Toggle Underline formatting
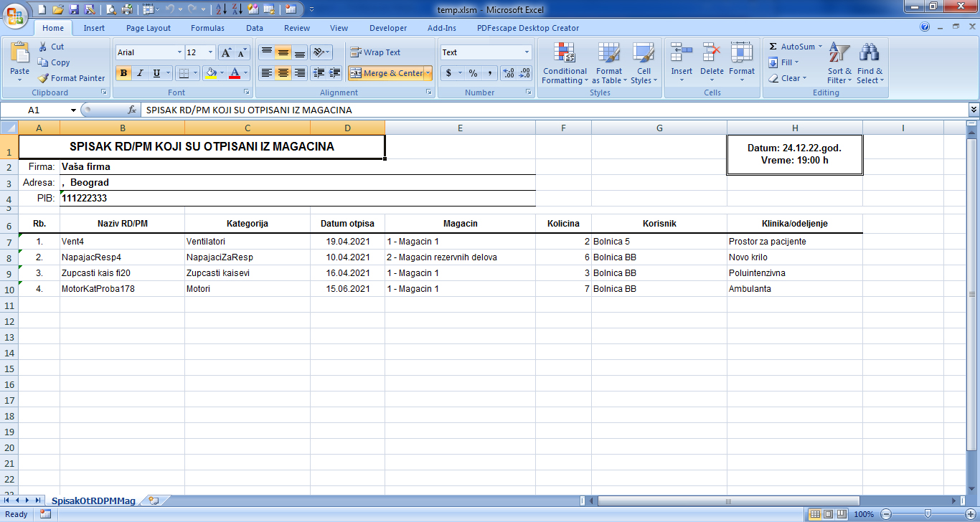This screenshot has width=980, height=522. [157, 73]
